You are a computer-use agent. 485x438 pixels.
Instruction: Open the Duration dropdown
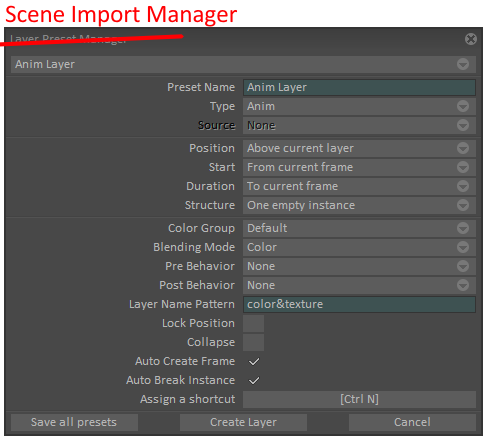359,186
